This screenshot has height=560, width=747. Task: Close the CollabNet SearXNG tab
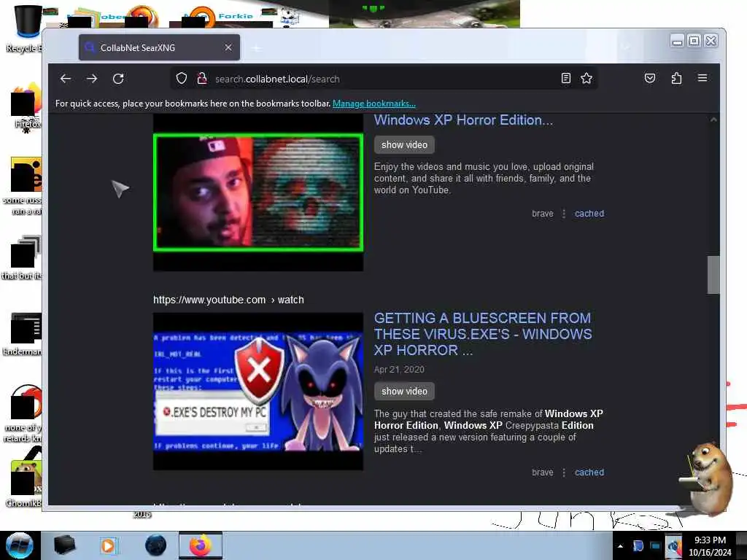(x=228, y=47)
